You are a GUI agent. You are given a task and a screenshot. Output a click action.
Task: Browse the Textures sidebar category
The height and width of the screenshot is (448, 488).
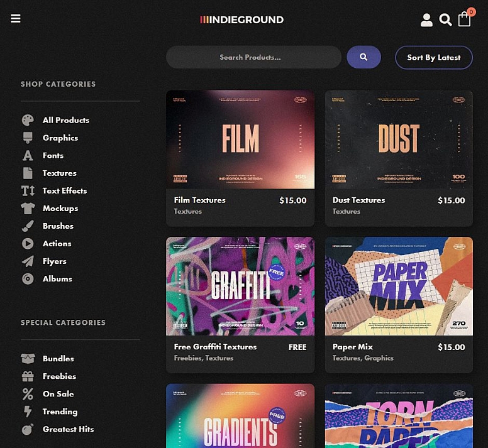coord(60,173)
